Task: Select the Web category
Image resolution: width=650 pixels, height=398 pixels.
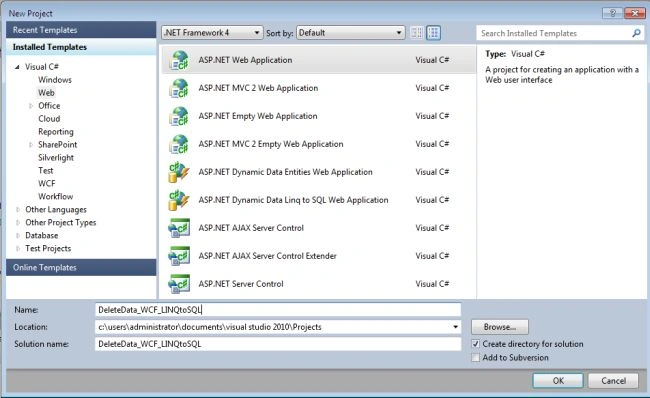Action: [46, 93]
